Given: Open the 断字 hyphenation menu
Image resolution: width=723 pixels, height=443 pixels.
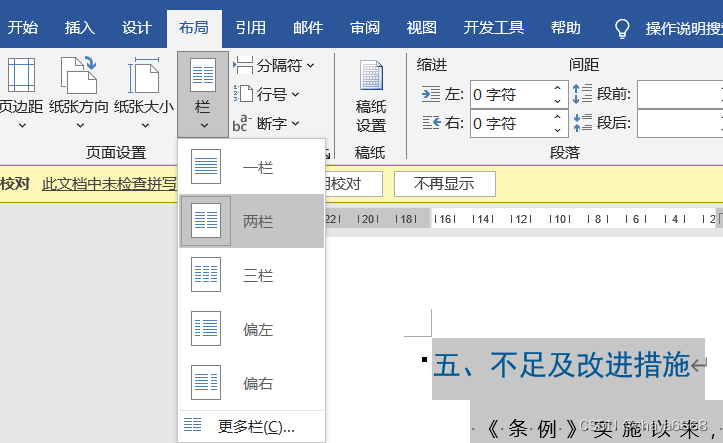Looking at the screenshot, I should (267, 124).
